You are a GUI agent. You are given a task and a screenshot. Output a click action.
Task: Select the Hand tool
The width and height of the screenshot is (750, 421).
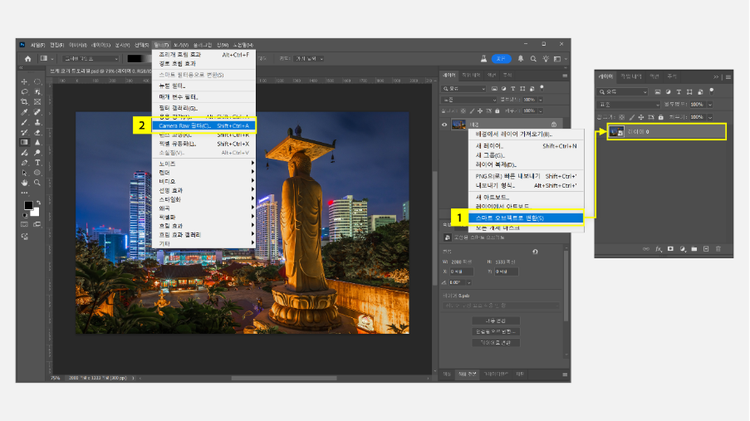pyautogui.click(x=24, y=183)
